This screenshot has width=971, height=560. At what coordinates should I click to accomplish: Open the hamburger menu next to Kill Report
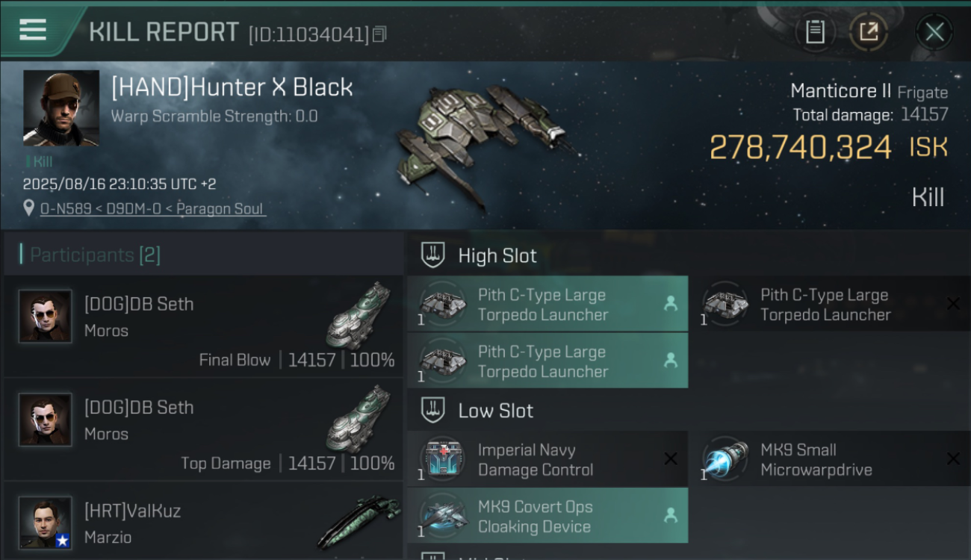coord(33,30)
